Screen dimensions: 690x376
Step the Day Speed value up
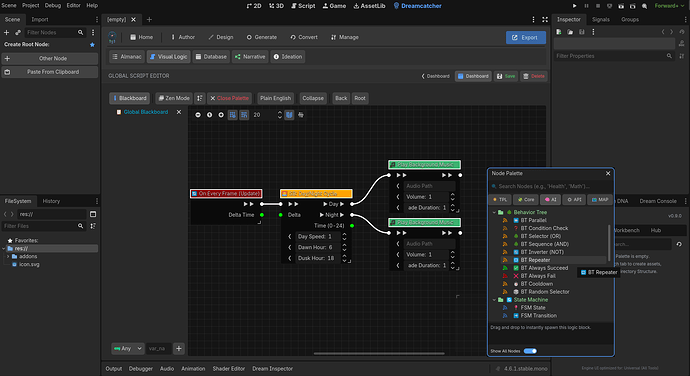click(345, 234)
